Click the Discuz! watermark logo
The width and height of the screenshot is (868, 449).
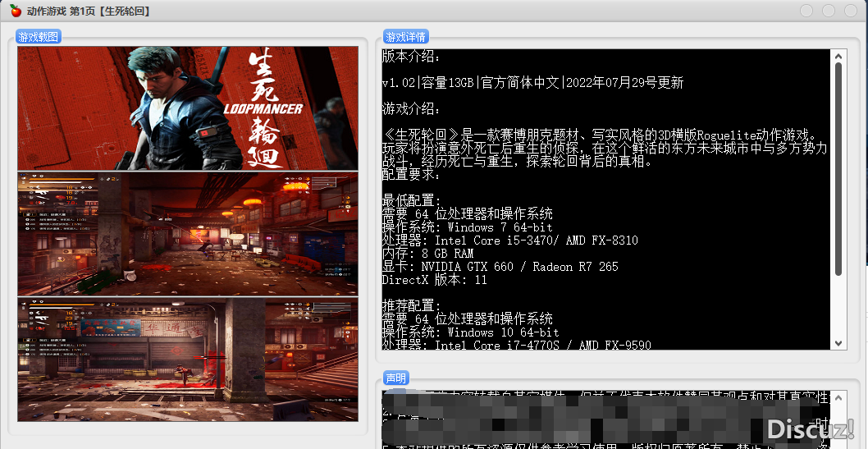click(x=810, y=428)
